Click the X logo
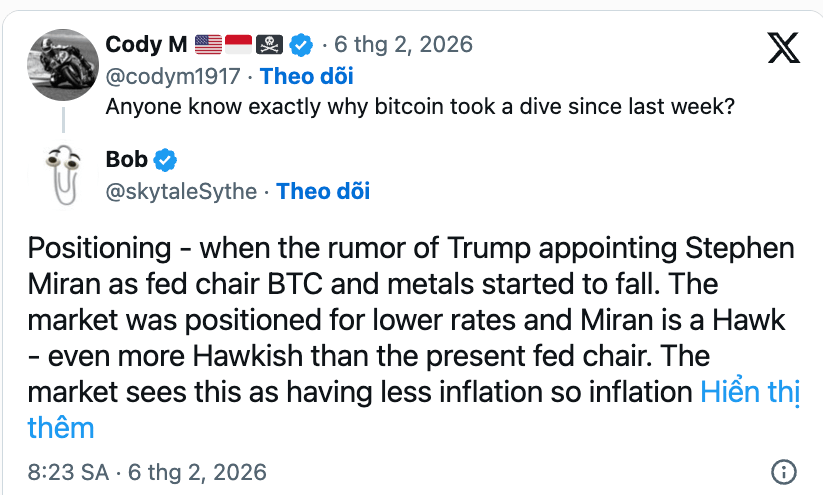This screenshot has width=823, height=495. point(783,47)
